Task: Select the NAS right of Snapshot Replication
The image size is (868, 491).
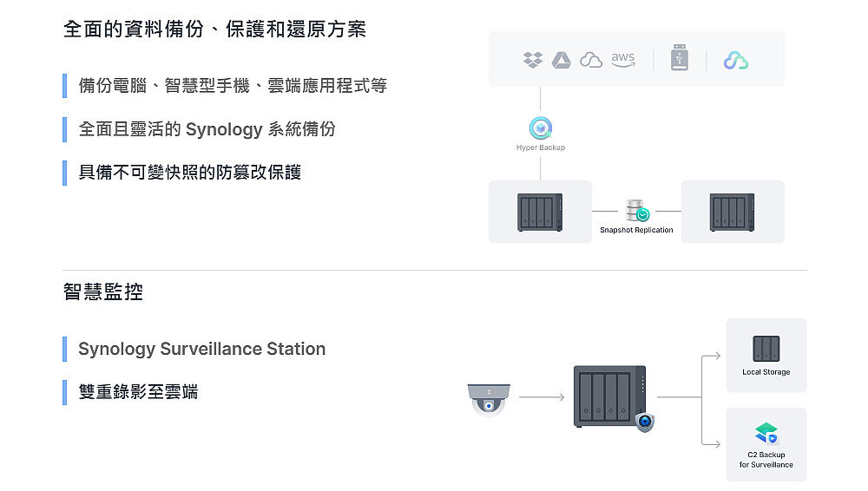Action: (732, 212)
